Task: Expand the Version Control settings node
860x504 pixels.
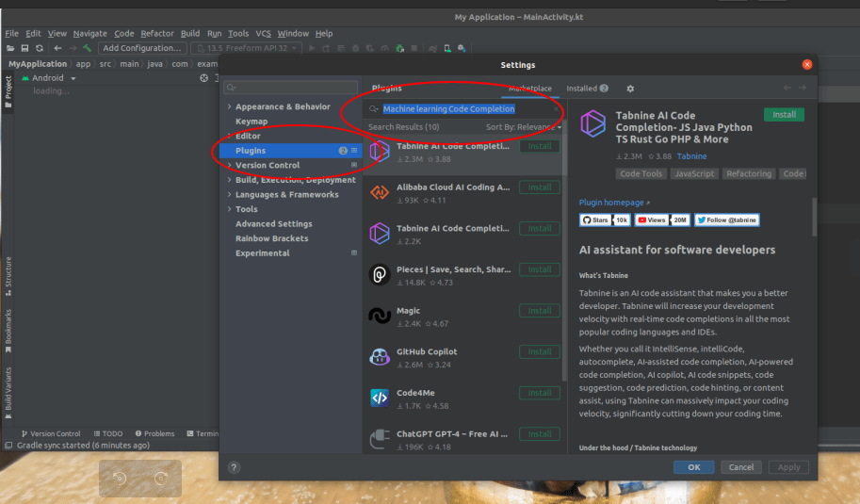Action: point(229,165)
